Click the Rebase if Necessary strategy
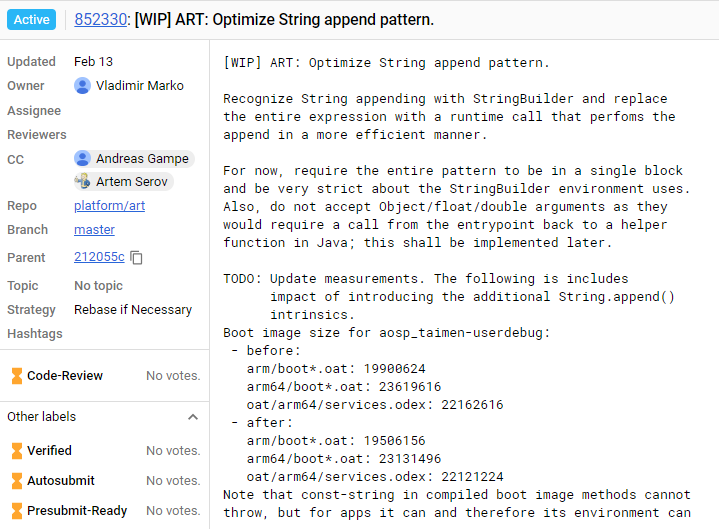 pyautogui.click(x=133, y=310)
